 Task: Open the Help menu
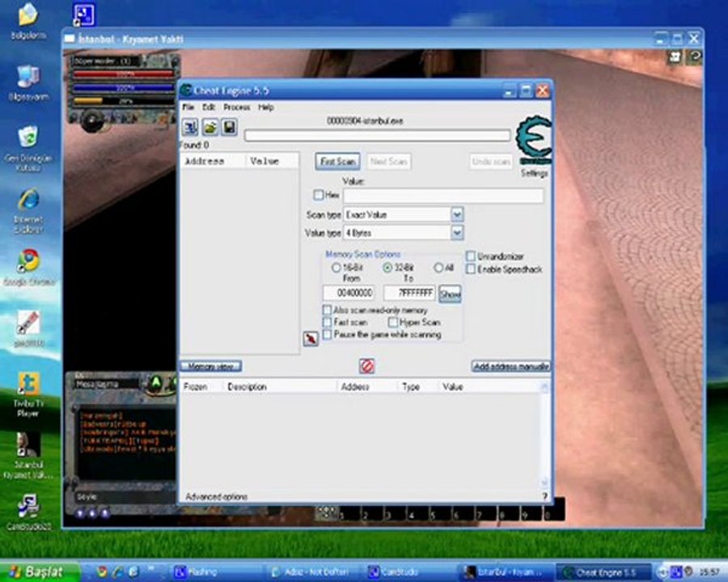(265, 108)
